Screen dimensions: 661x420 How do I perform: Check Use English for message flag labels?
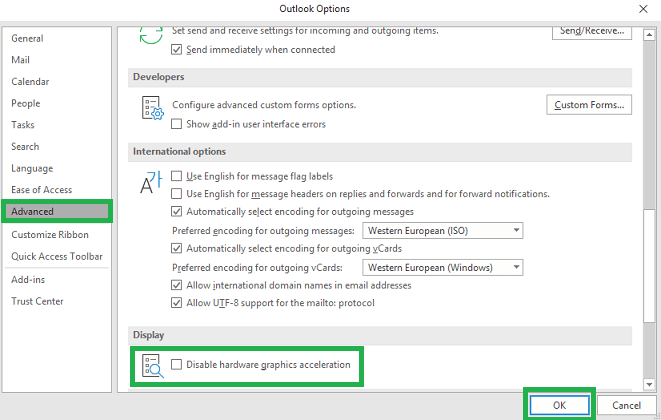tap(176, 176)
